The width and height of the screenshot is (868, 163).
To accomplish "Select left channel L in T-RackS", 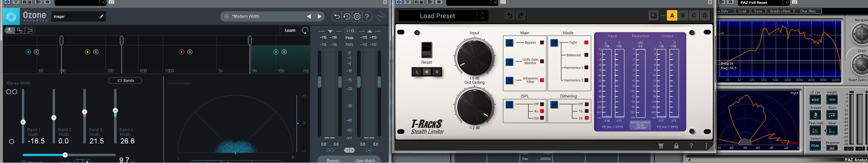I will point(417,72).
